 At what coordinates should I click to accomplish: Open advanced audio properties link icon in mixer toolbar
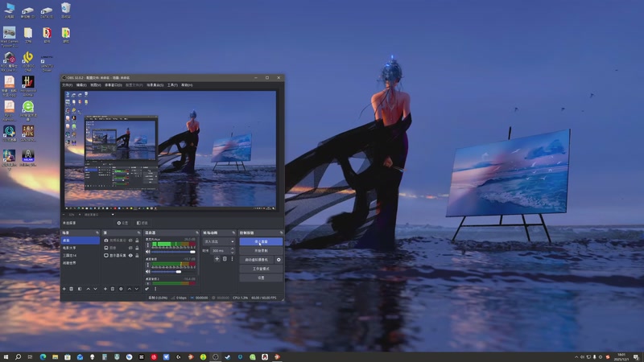[x=147, y=289]
